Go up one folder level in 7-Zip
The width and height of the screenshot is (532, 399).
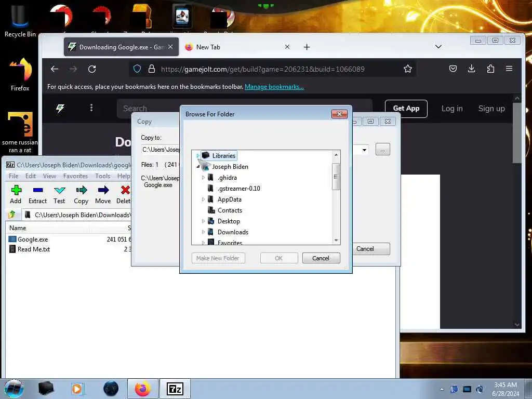click(x=12, y=215)
